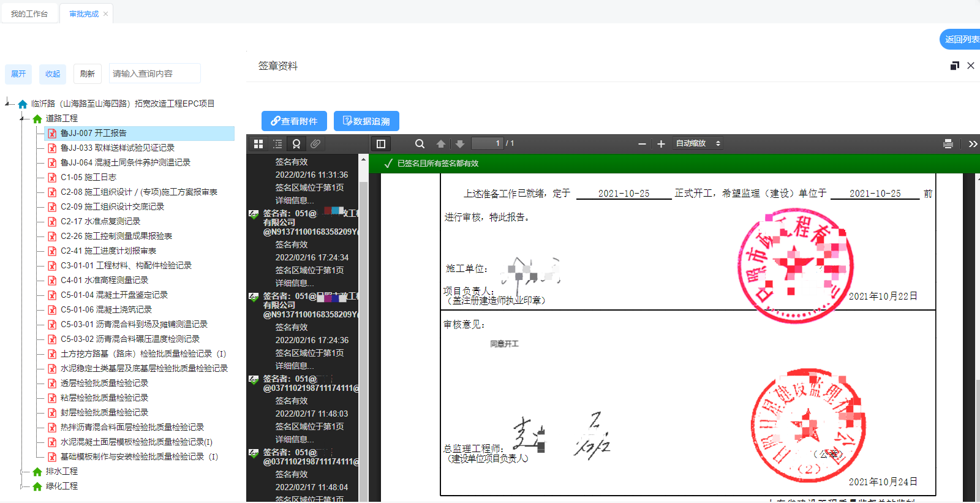Viewport: 980px width, 503px height.
Task: Collapse the 道路工程 tree node
Action: 23,118
